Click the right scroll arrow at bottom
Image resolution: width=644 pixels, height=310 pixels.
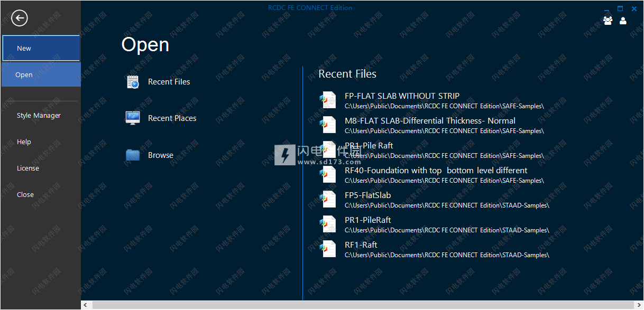(638, 305)
